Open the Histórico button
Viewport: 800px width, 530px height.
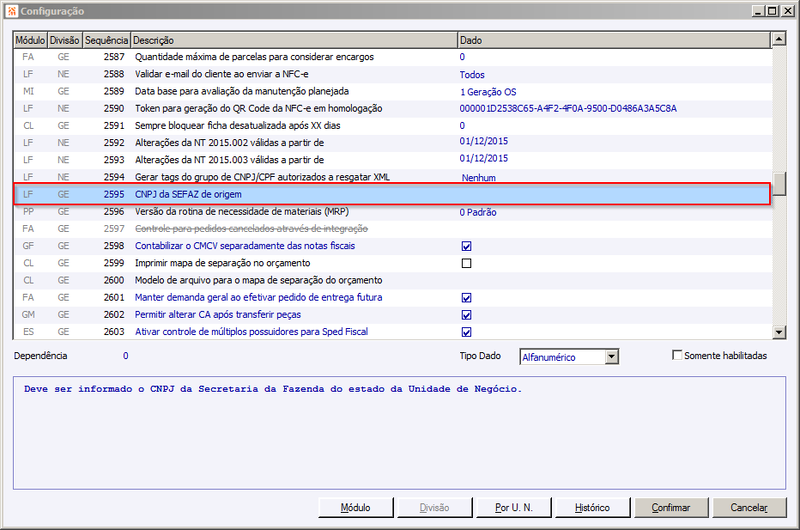(x=592, y=508)
